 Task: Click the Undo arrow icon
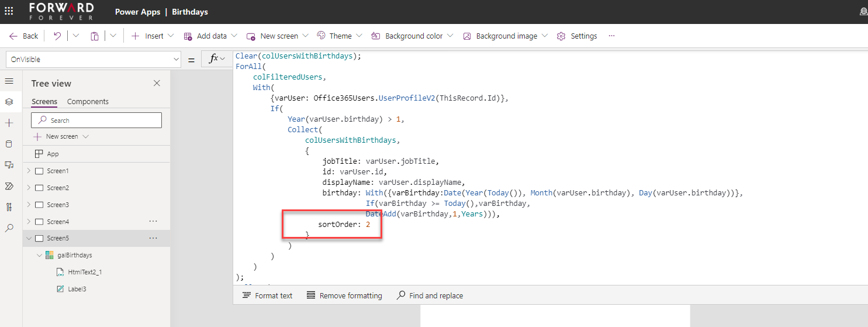pos(57,36)
